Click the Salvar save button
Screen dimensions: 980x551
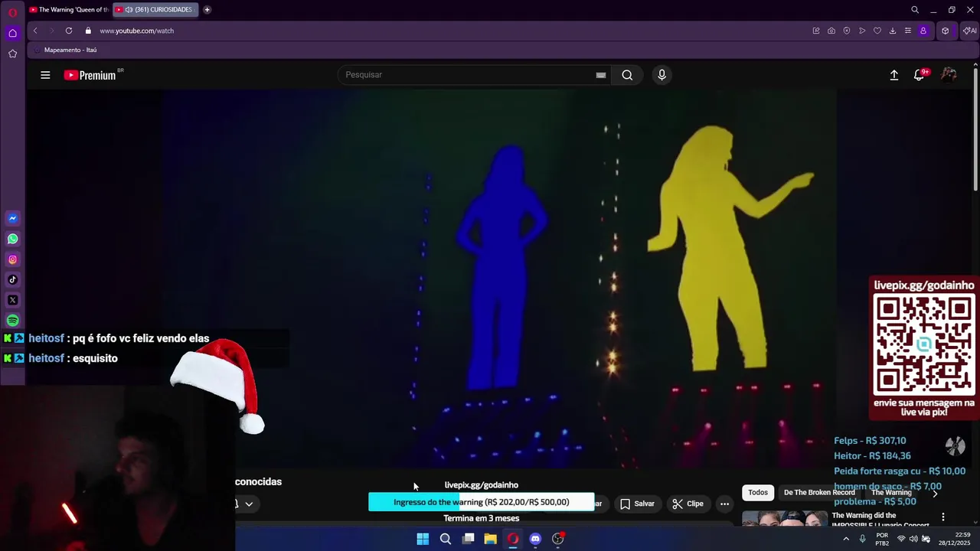click(x=637, y=504)
